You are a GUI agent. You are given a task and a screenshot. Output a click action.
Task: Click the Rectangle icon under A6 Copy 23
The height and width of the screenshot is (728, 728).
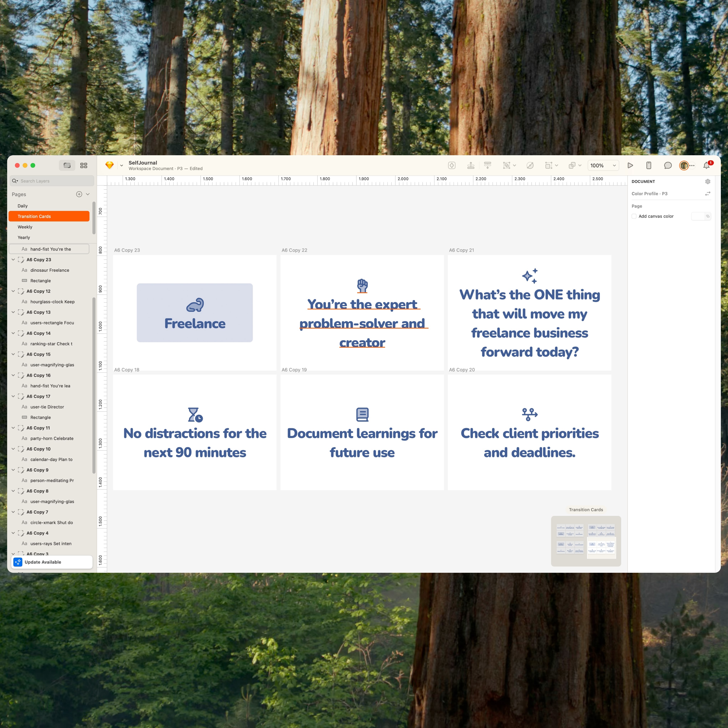click(24, 281)
